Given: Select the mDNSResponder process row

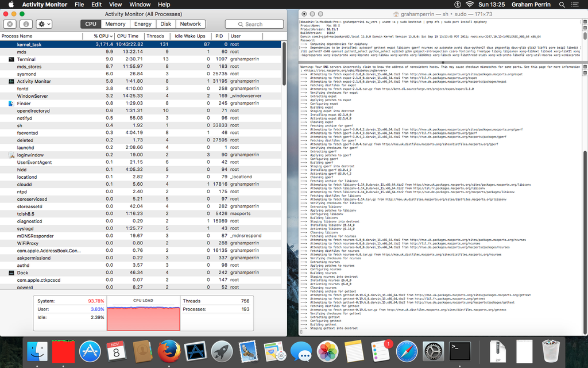Looking at the screenshot, I should [x=140, y=236].
